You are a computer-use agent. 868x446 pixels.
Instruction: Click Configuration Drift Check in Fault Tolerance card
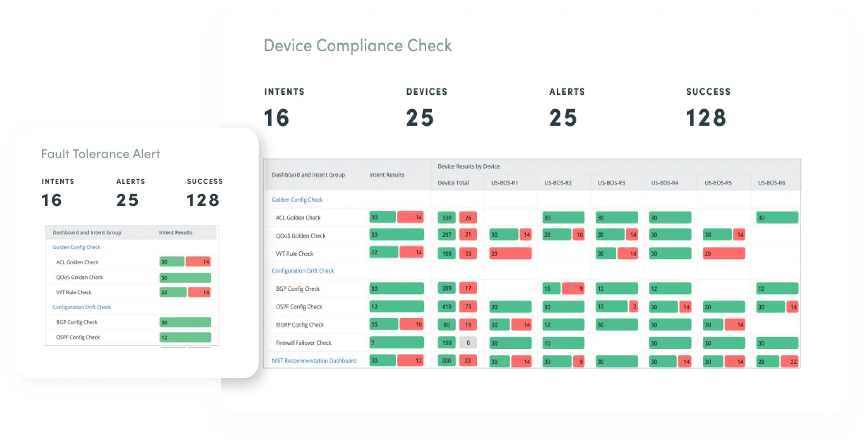(x=82, y=307)
